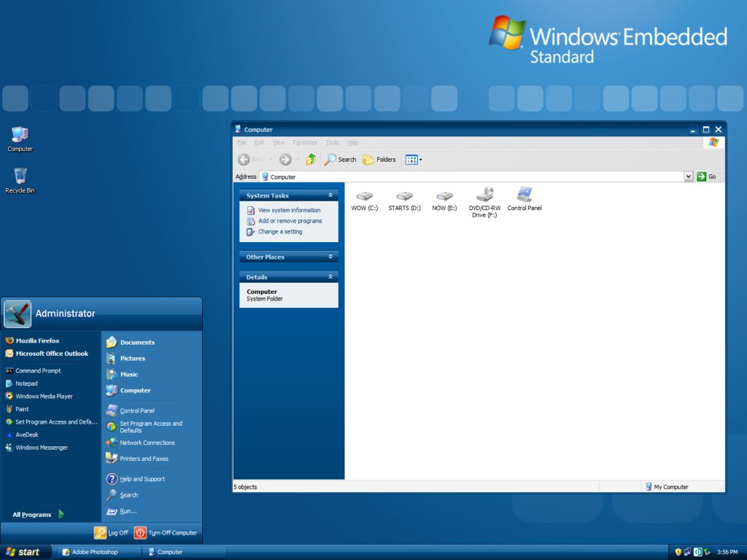Click Turn Off Computer button
The image size is (747, 560).
(166, 532)
